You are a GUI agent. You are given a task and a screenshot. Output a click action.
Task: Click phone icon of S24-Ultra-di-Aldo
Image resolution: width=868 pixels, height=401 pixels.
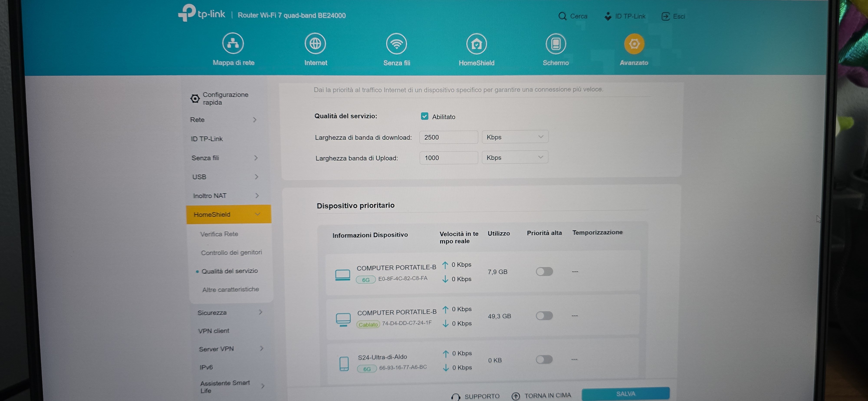[344, 364]
